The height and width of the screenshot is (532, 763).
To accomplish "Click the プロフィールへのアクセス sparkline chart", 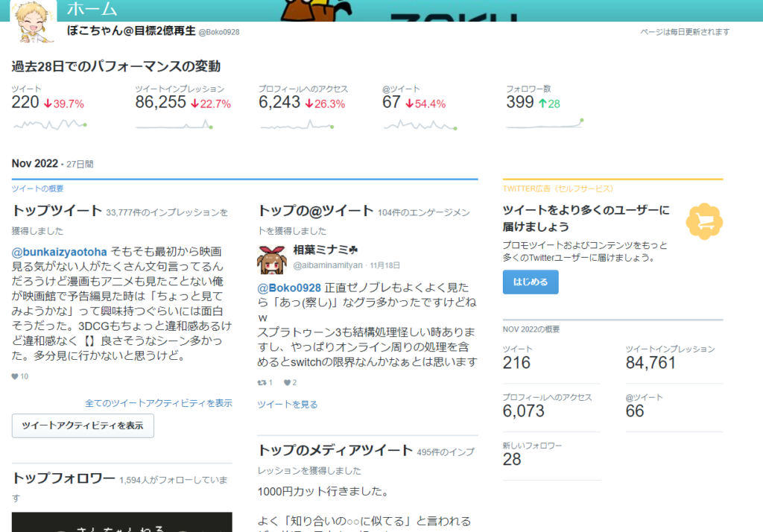I will point(297,125).
